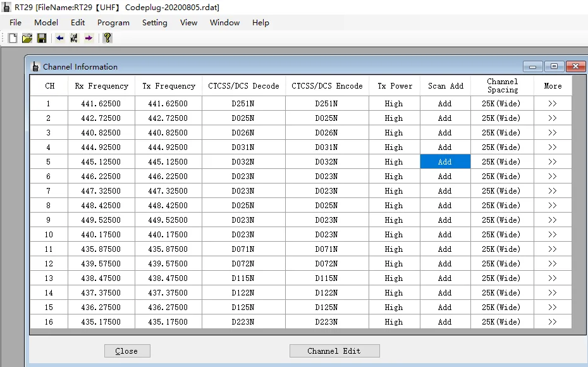Viewport: 588px width, 367px height.
Task: Click the blue left arrow toolbar icon
Action: pyautogui.click(x=59, y=38)
